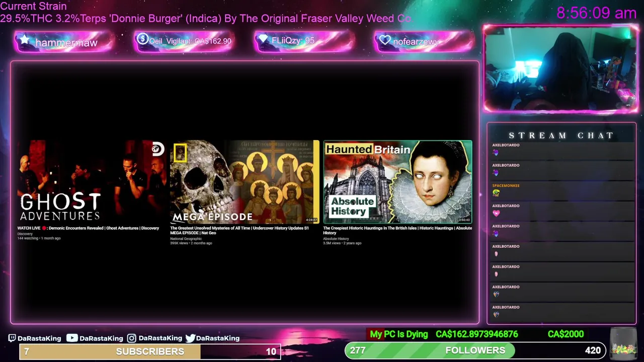The height and width of the screenshot is (362, 644).
Task: Click the YouTube icon beside DaRastaKing
Action: click(x=72, y=338)
